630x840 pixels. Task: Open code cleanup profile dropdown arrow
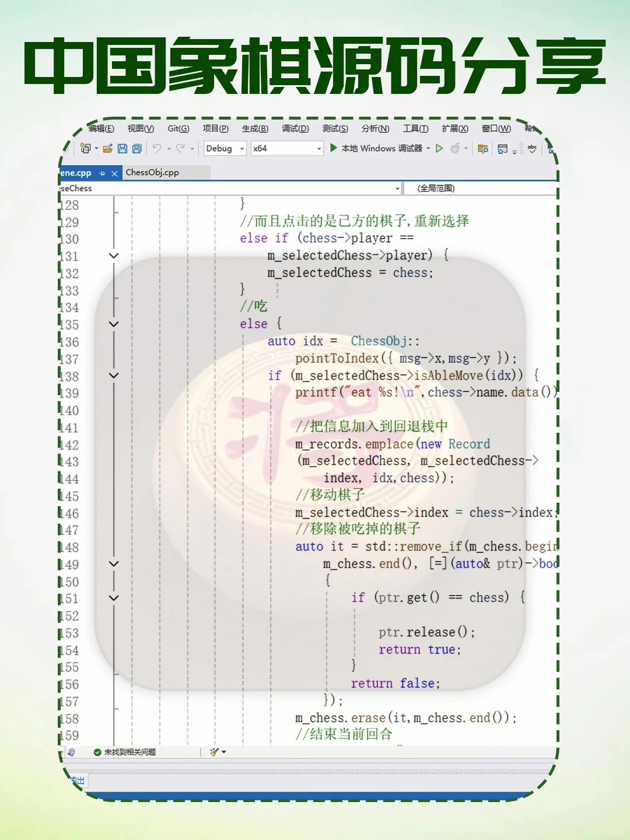224,752
